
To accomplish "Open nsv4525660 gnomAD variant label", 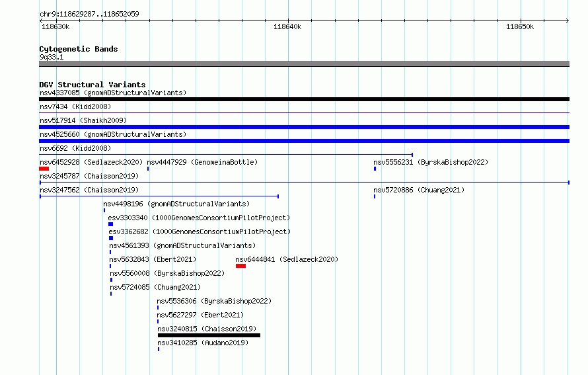I will point(113,134).
